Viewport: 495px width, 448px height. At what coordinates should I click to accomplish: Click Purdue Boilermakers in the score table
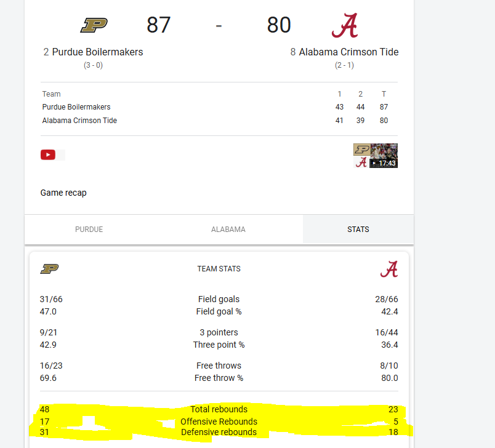(76, 107)
